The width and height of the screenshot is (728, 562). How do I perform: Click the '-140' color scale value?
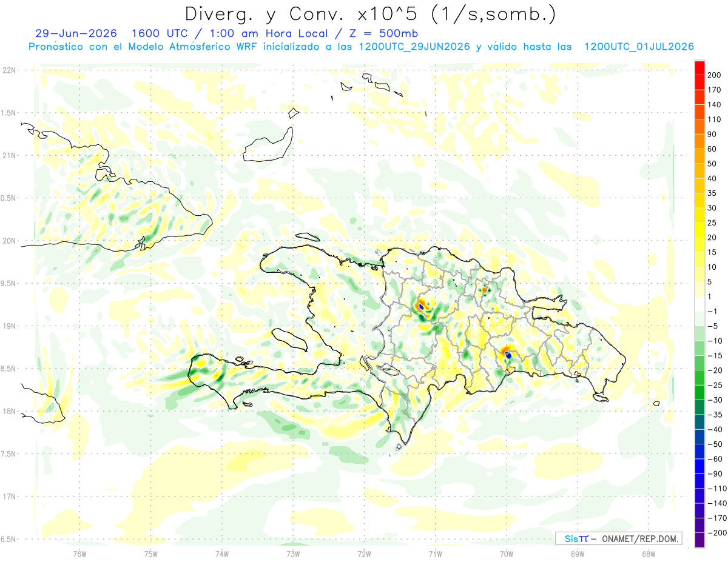point(718,504)
